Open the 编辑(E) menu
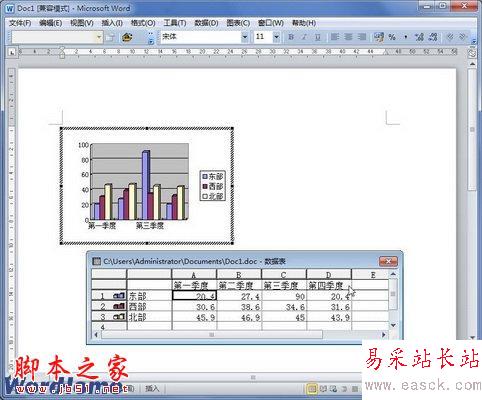 click(51, 23)
